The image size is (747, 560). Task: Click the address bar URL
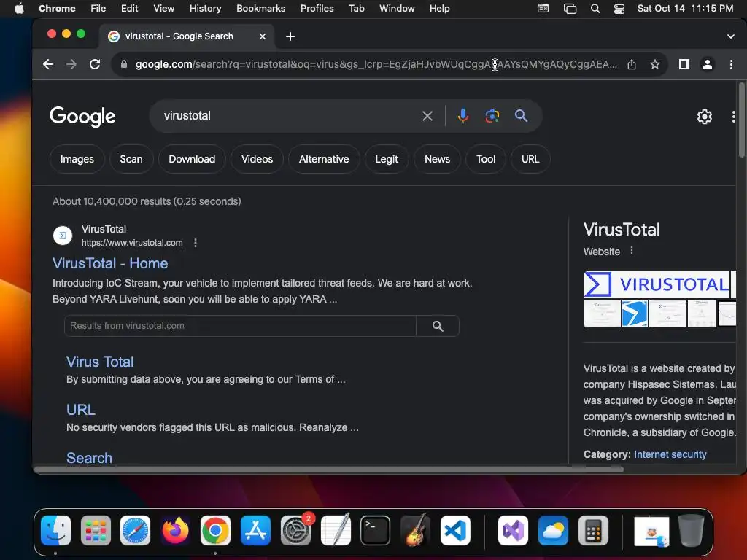376,64
